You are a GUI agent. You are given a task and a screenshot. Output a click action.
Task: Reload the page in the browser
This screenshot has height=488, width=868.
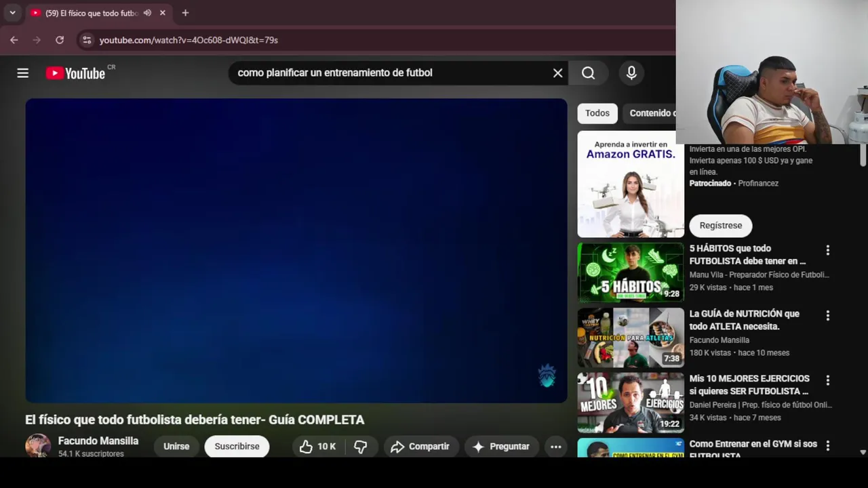(x=60, y=40)
